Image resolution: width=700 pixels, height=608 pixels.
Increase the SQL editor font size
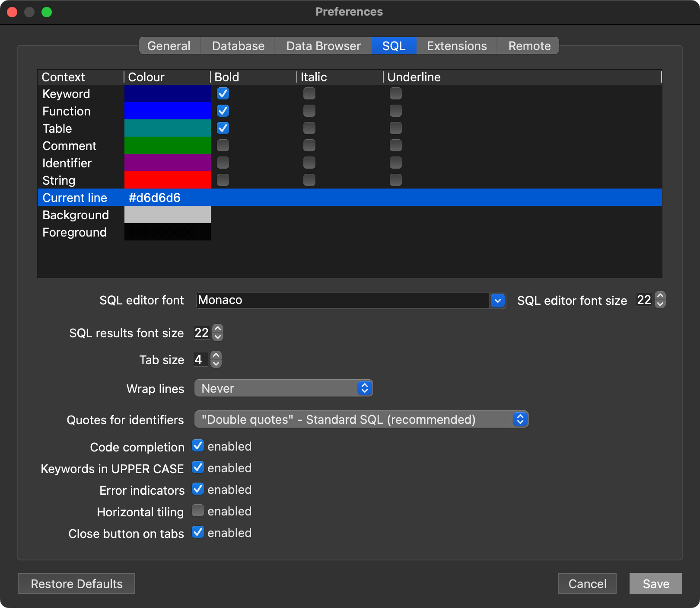click(x=660, y=295)
